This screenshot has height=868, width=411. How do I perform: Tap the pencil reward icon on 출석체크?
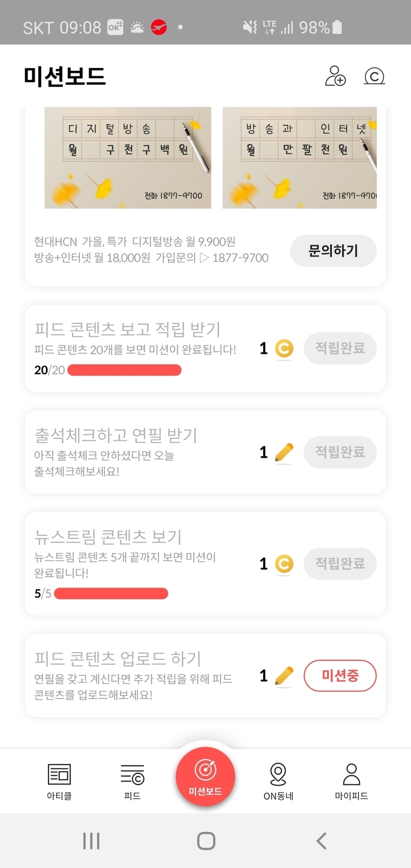(x=284, y=452)
